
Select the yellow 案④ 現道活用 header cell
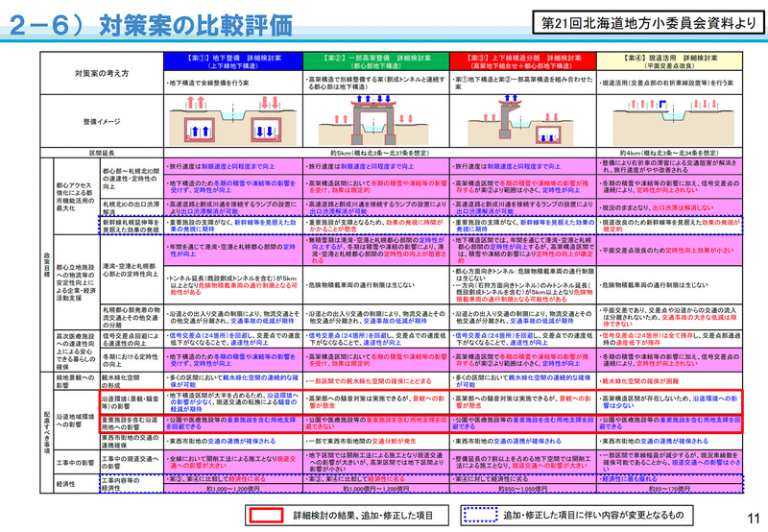pyautogui.click(x=669, y=61)
